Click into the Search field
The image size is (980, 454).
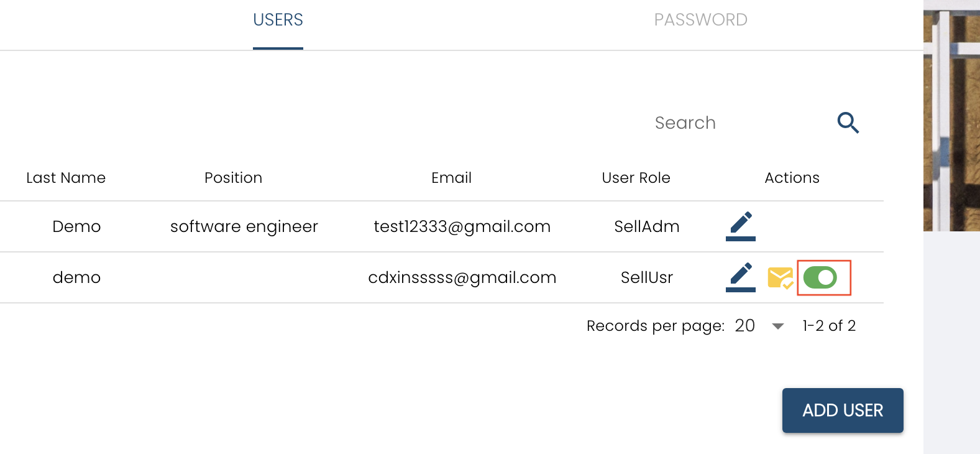click(733, 123)
